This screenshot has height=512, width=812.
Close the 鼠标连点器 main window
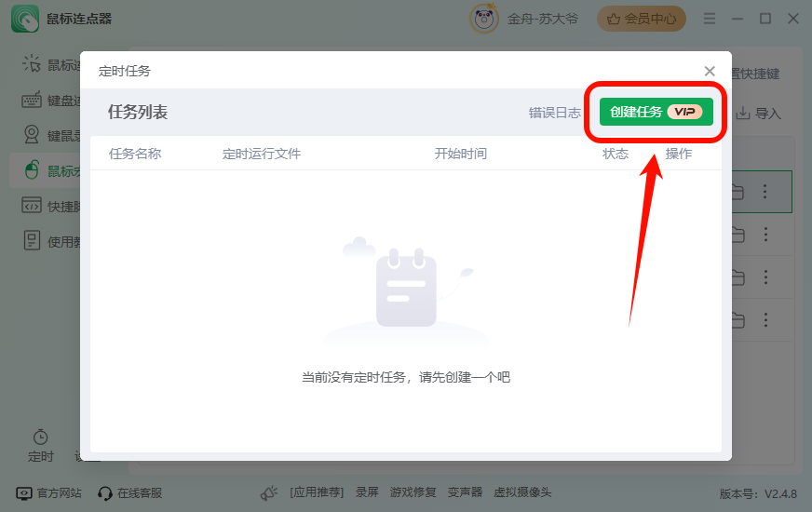792,19
